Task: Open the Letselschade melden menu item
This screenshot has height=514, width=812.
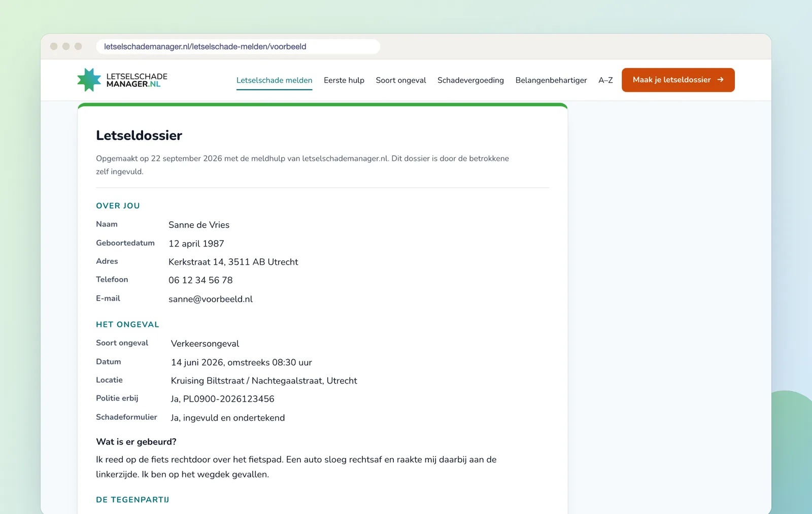Action: (274, 80)
